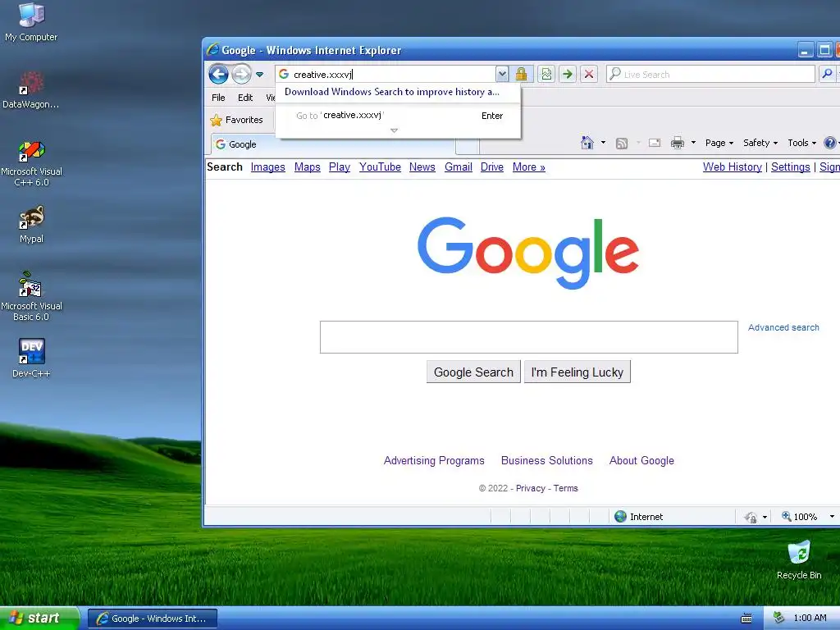
Task: Open the News link
Action: pos(422,167)
